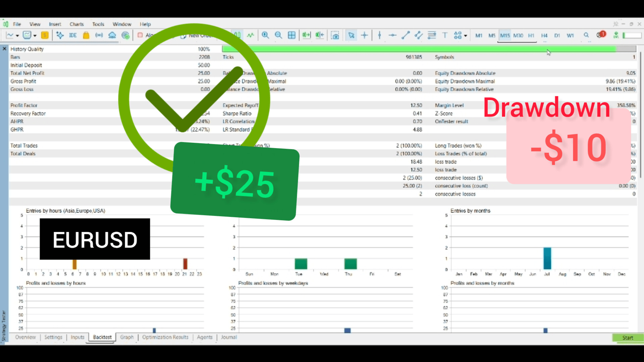
Task: Open the Insert menu
Action: pyautogui.click(x=55, y=24)
